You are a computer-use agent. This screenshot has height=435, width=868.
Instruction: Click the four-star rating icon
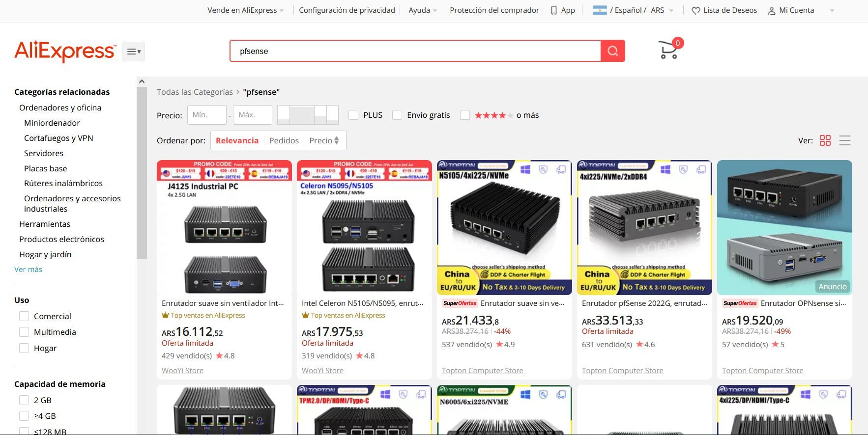point(493,115)
